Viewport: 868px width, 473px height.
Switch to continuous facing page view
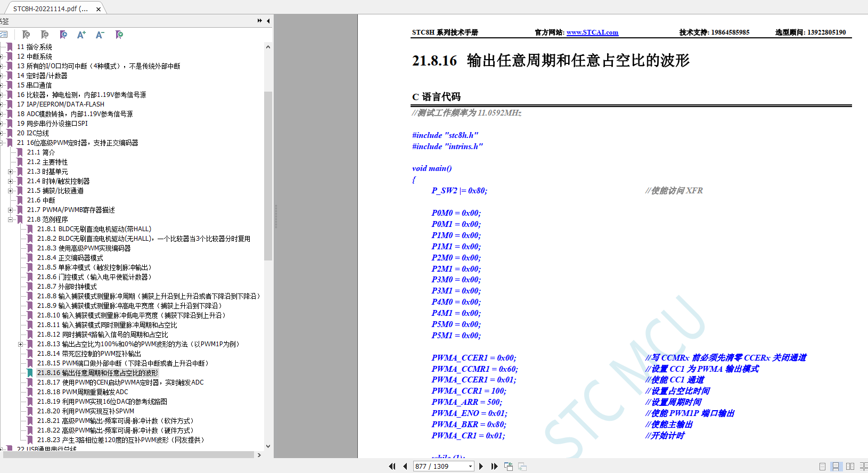click(x=864, y=466)
